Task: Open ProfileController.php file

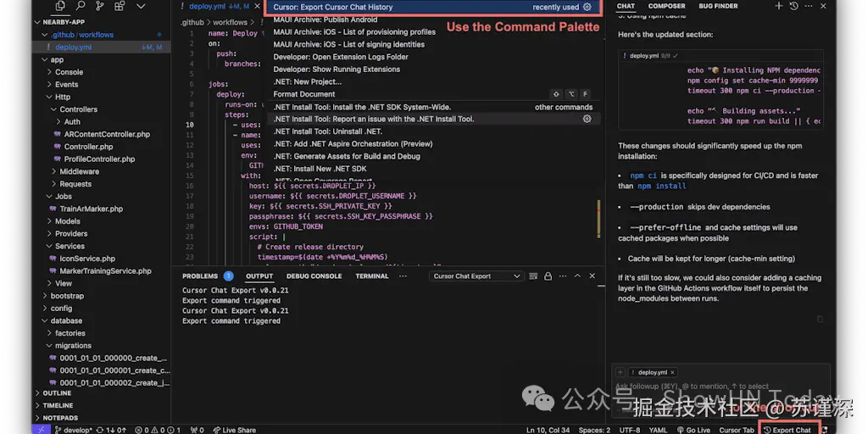Action: pos(101,159)
